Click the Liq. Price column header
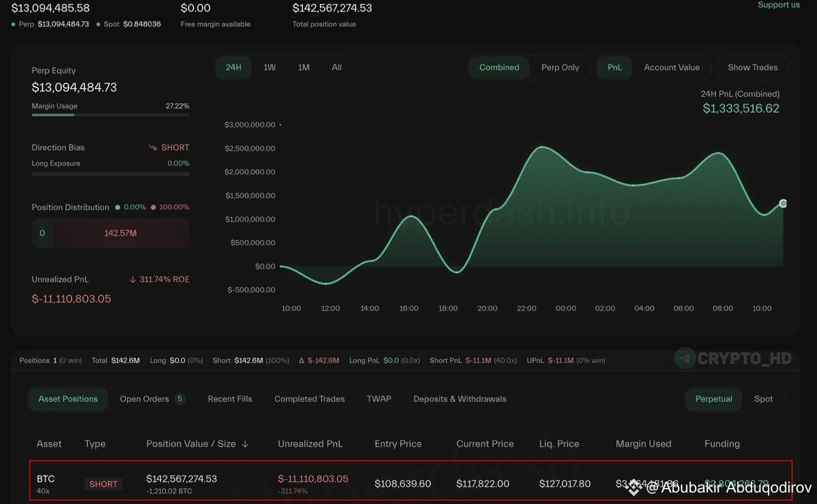Viewport: 817px width, 504px height. point(559,444)
